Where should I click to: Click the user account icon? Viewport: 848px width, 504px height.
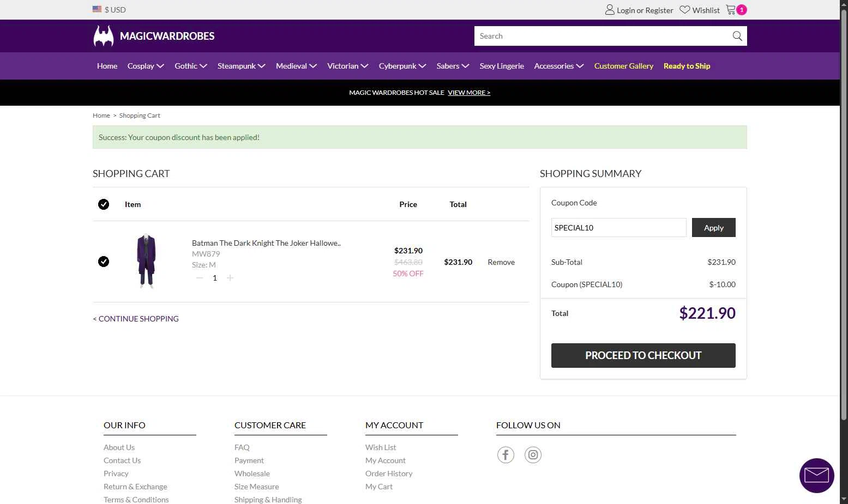point(610,10)
